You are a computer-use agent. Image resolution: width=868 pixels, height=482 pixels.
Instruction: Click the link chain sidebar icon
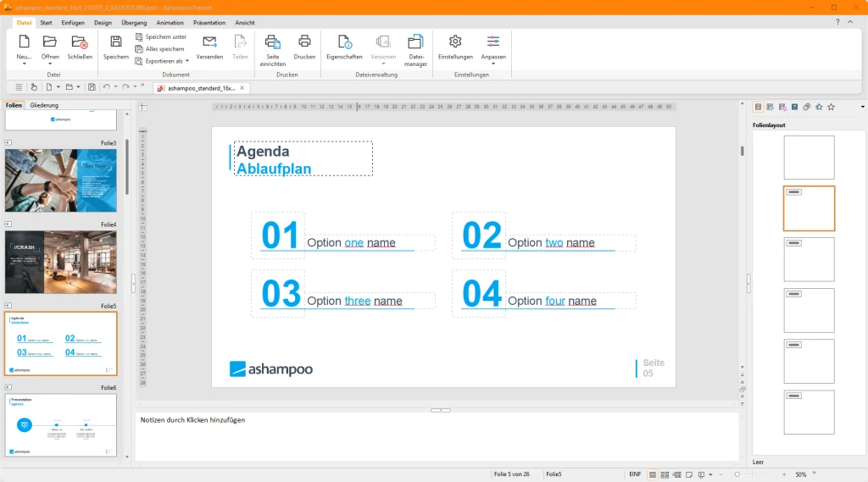coord(807,107)
